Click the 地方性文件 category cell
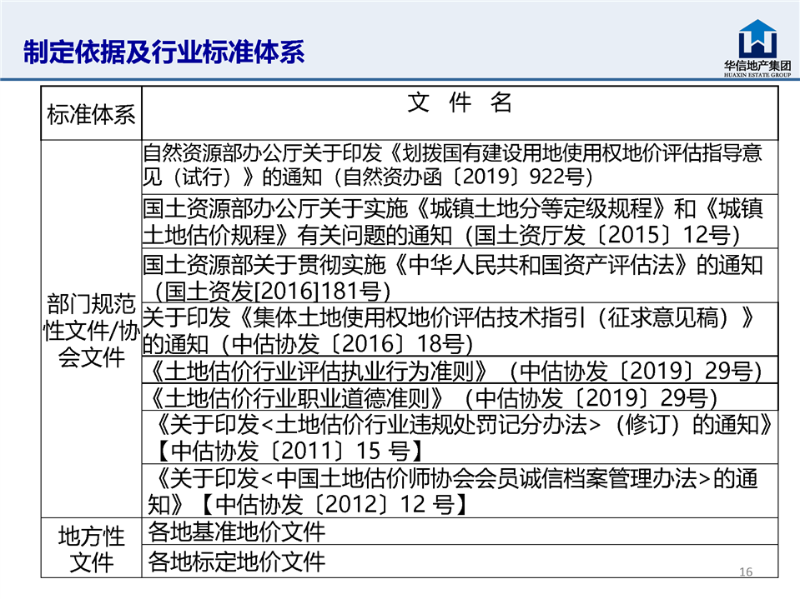 tap(91, 548)
